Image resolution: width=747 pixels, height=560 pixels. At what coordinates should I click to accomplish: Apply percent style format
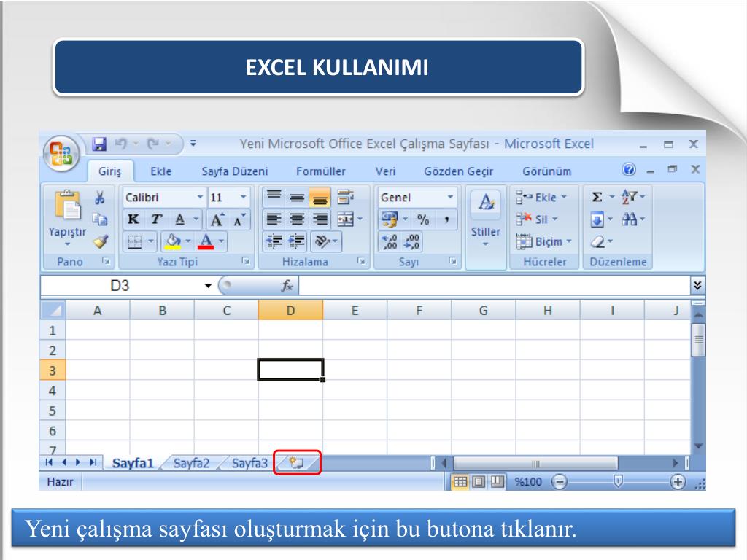pos(423,219)
